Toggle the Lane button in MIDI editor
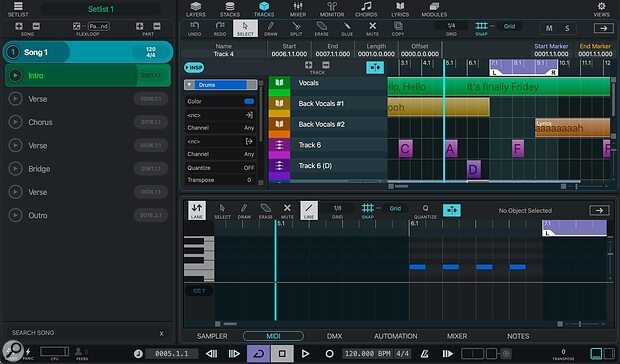The width and height of the screenshot is (620, 364). coord(197,210)
